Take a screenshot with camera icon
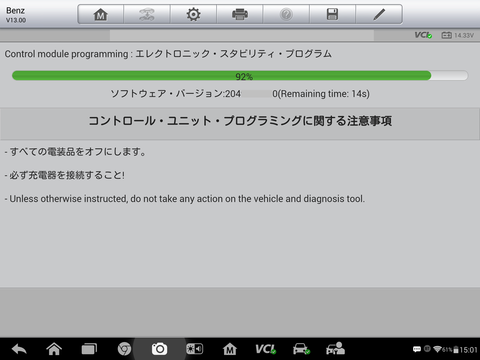The image size is (480, 360). point(159,349)
